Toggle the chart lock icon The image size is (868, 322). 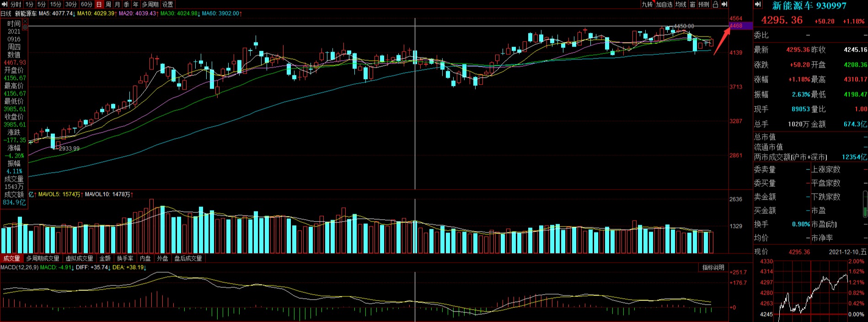[715, 4]
